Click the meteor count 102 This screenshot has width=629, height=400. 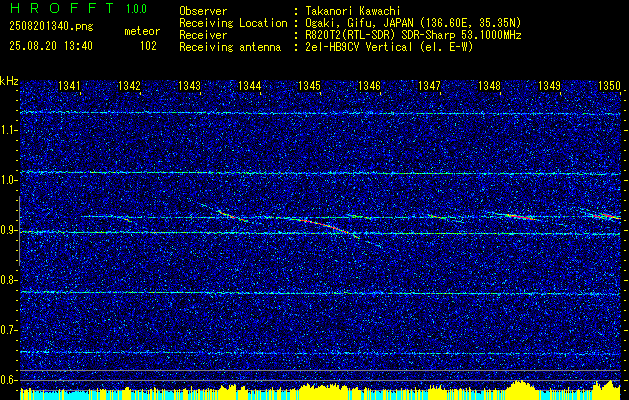[148, 46]
